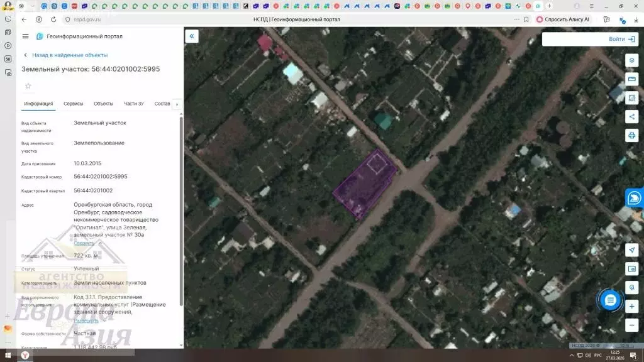Select the ruler measurement tool
The image size is (644, 362).
[x=632, y=79]
